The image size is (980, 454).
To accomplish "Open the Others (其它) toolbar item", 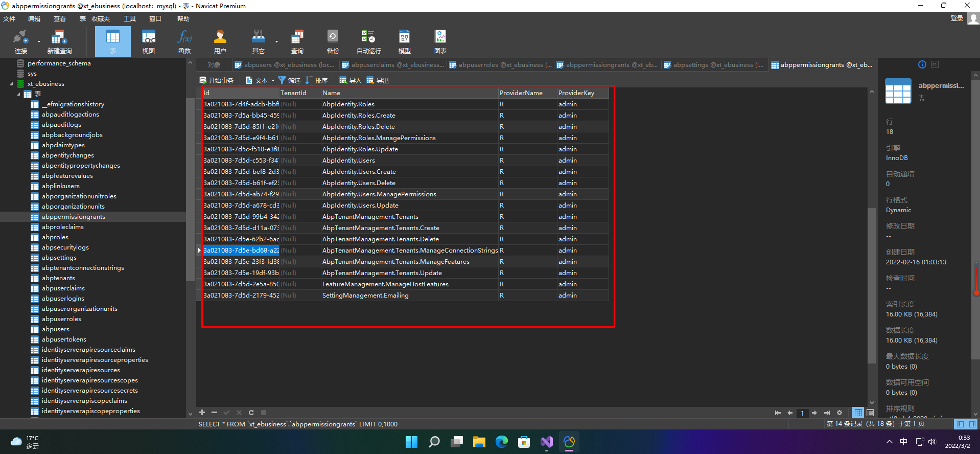I will pos(259,41).
